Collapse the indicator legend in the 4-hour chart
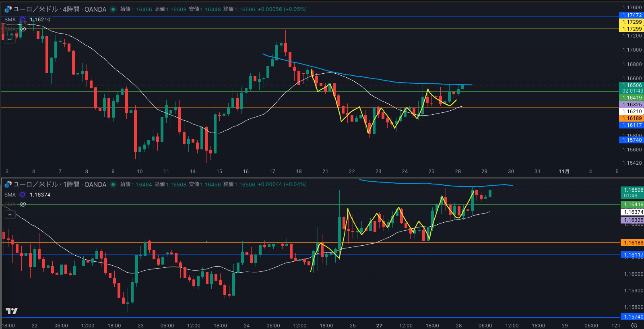 click(x=10, y=39)
